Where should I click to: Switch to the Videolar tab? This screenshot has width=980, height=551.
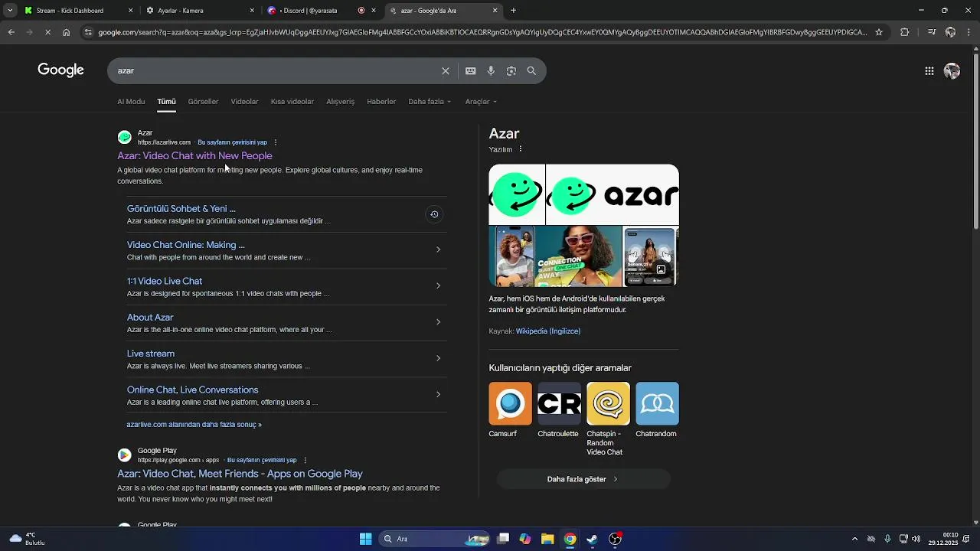pyautogui.click(x=244, y=102)
